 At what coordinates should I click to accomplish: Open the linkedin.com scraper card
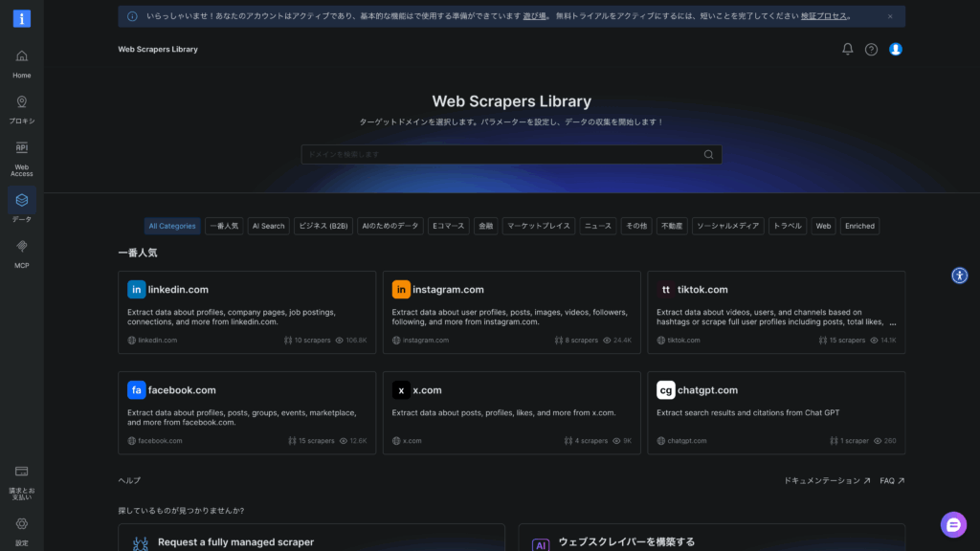pyautogui.click(x=247, y=312)
